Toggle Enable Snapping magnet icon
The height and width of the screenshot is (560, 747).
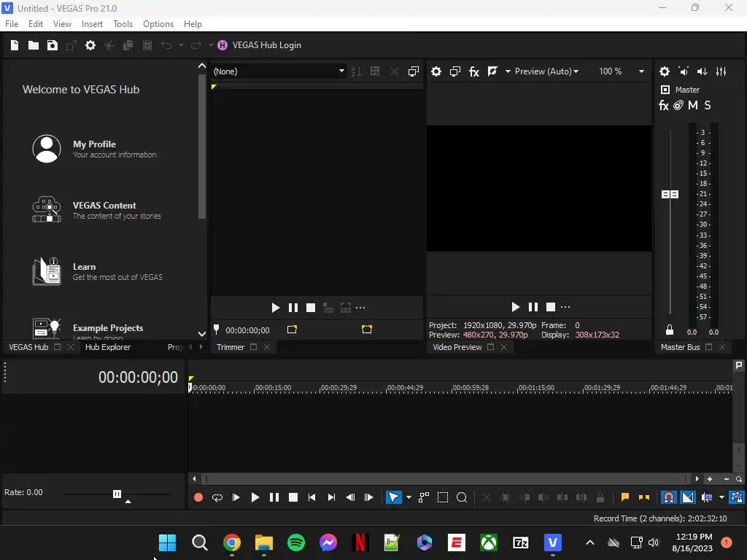tap(669, 497)
